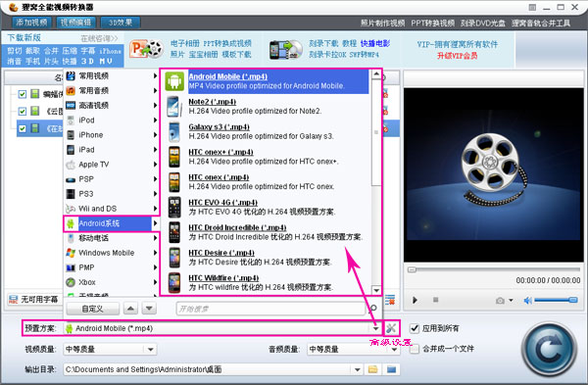The image size is (588, 385).
Task: Click the search magnifier icon
Action: click(372, 309)
